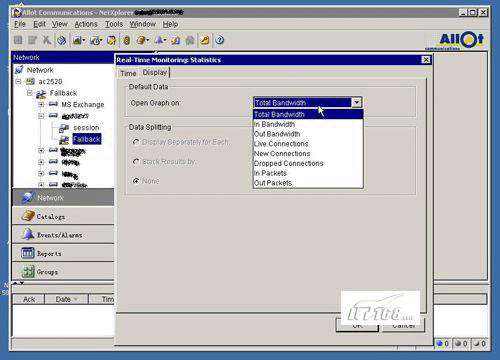Click the MS Exchange pipe icon
This screenshot has height=360, width=500.
[x=53, y=104]
